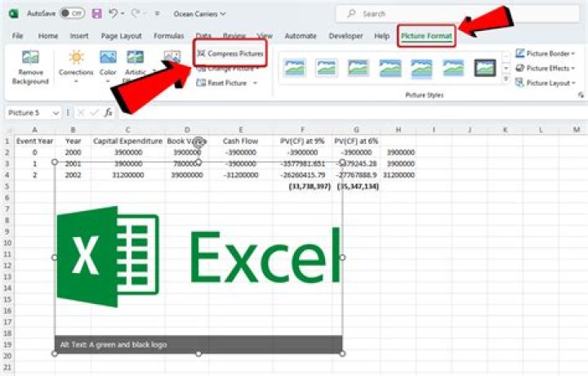Open the Undo history dropdown arrow

click(122, 14)
